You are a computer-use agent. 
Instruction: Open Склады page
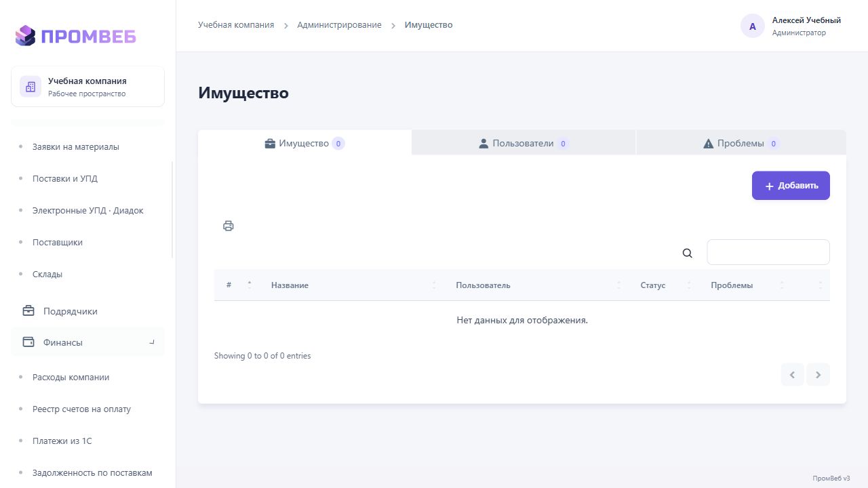[x=47, y=274]
